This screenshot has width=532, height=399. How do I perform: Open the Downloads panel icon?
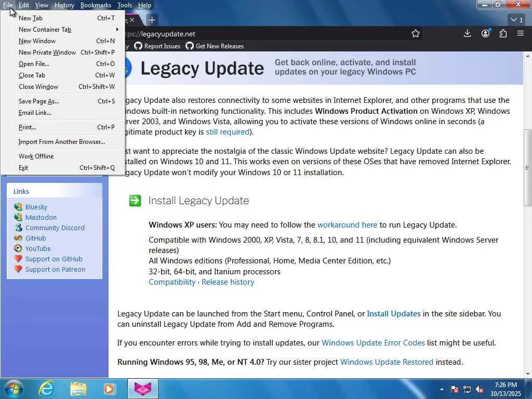(x=467, y=33)
